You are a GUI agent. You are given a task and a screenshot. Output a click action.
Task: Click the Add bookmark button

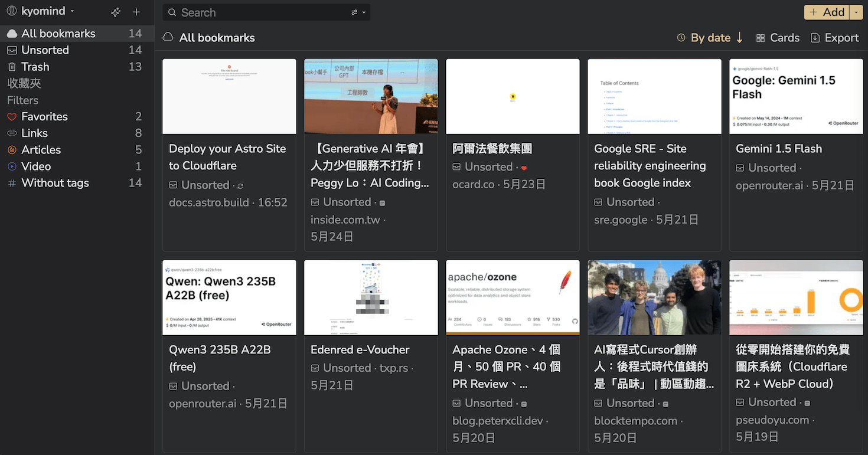(827, 12)
